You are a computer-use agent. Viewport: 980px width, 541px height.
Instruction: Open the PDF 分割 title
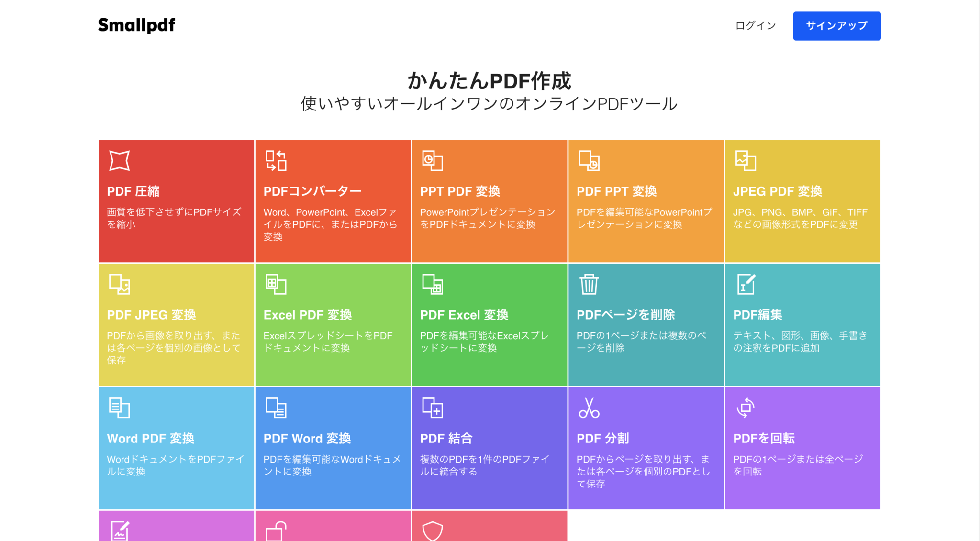602,438
